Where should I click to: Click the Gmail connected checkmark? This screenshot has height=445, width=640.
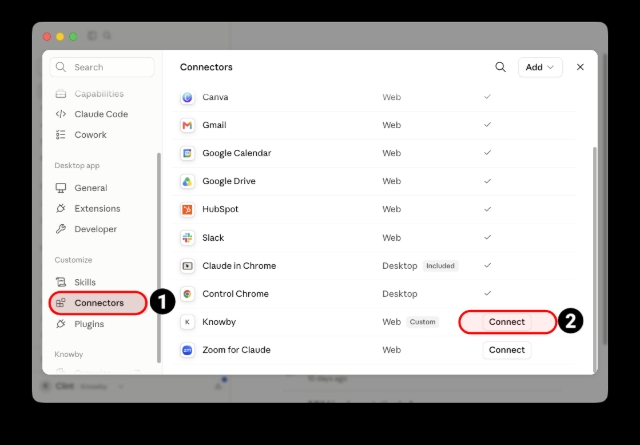(487, 125)
